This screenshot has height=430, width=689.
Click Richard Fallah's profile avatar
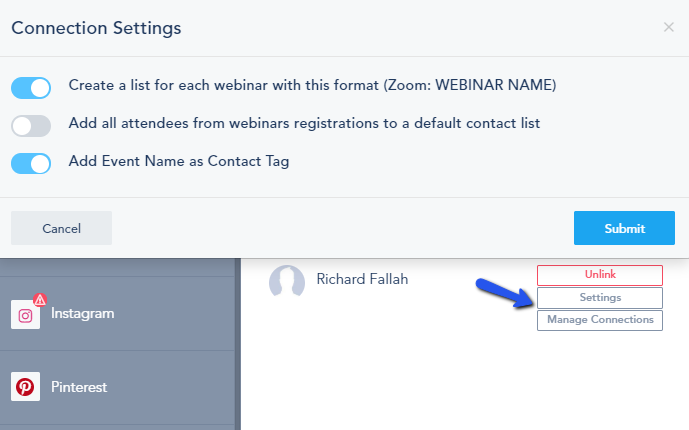[x=287, y=282]
